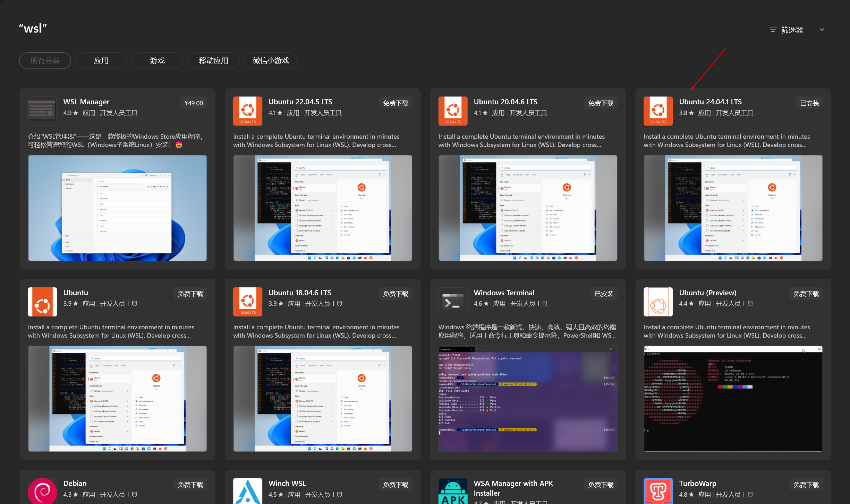
Task: Filter results by 游戏 category
Action: tap(157, 61)
